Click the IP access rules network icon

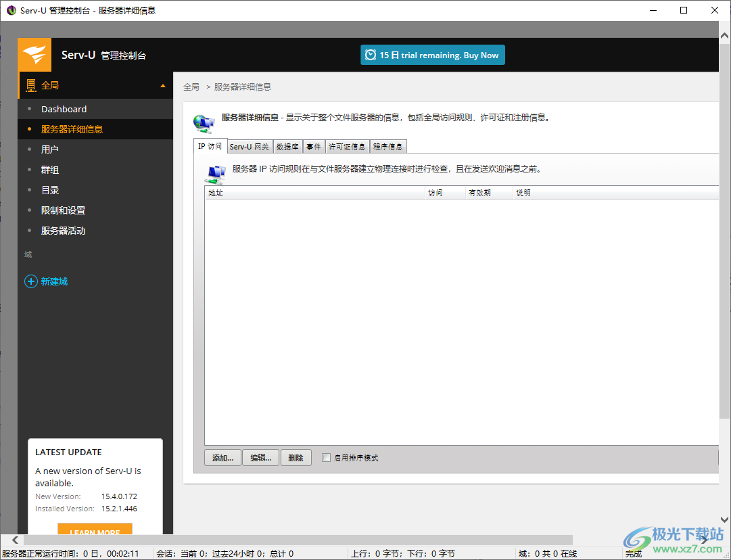[215, 174]
